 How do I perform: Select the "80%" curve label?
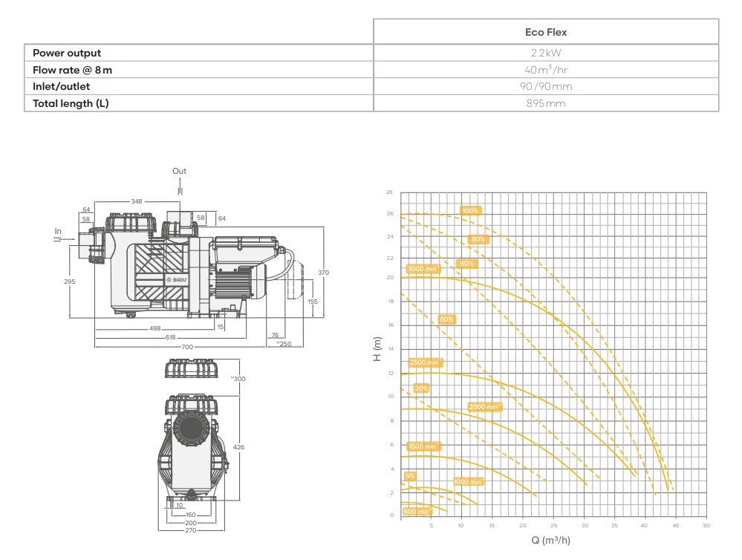(x=478, y=239)
